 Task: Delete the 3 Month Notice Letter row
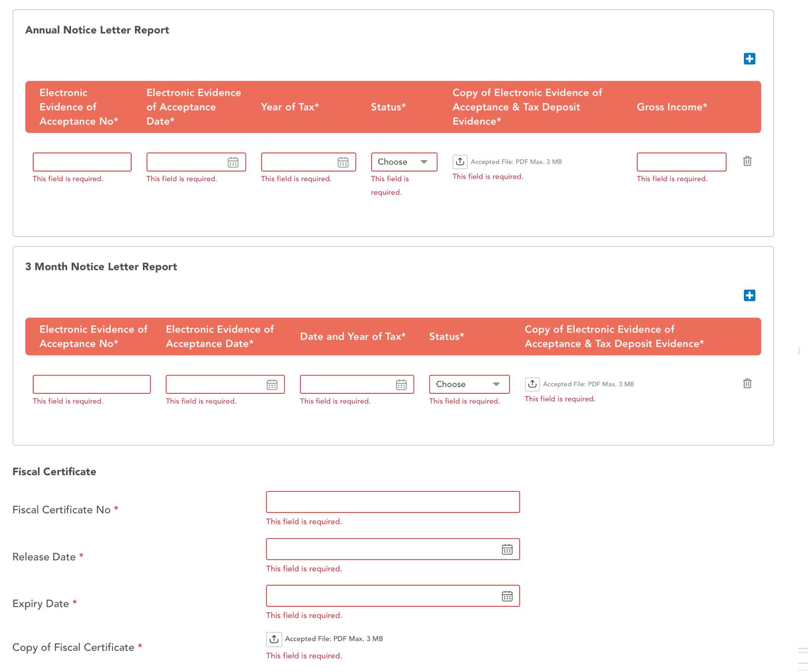747,384
